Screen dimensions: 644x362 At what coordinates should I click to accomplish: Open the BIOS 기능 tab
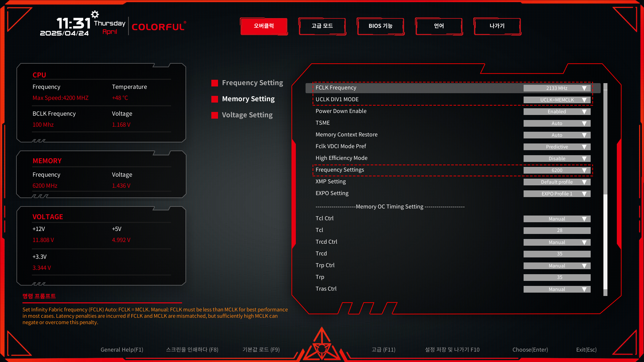click(x=380, y=26)
